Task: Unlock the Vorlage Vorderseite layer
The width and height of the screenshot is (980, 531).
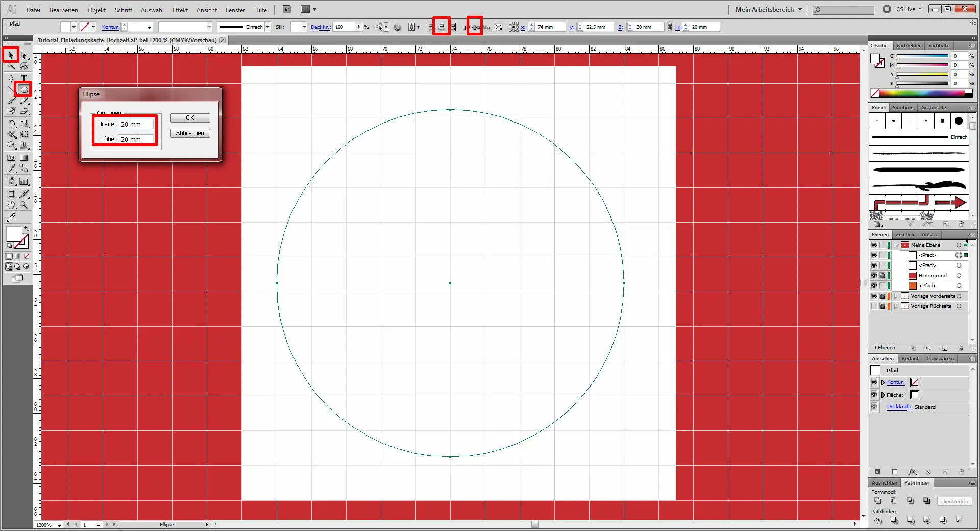Action: tap(883, 296)
